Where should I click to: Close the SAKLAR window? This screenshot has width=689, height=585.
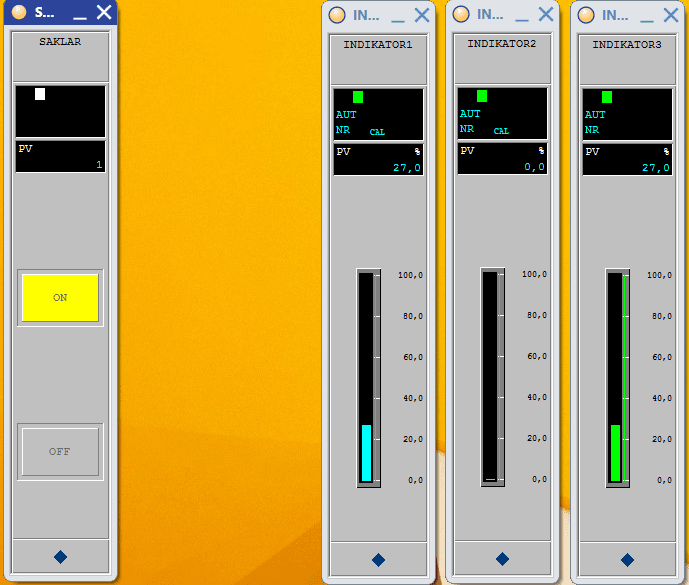(104, 12)
